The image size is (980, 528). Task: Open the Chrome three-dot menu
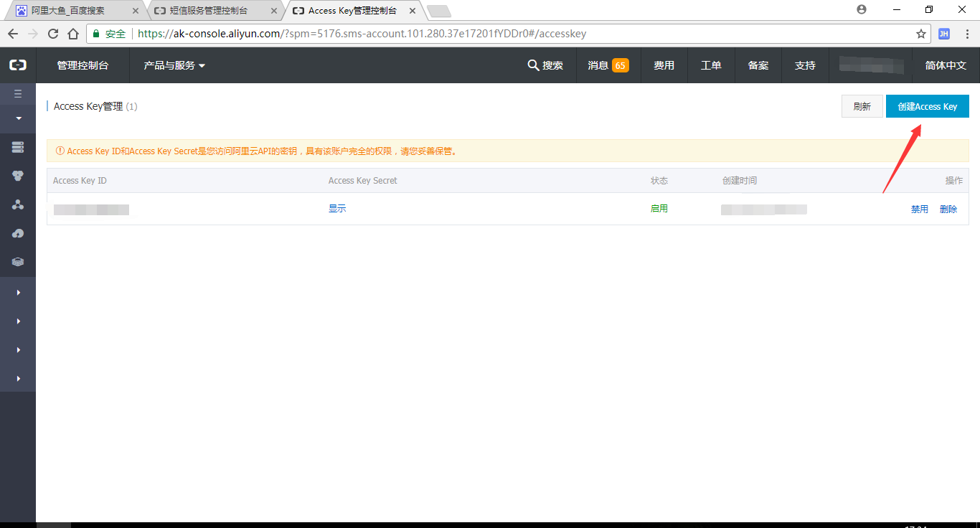pyautogui.click(x=966, y=34)
